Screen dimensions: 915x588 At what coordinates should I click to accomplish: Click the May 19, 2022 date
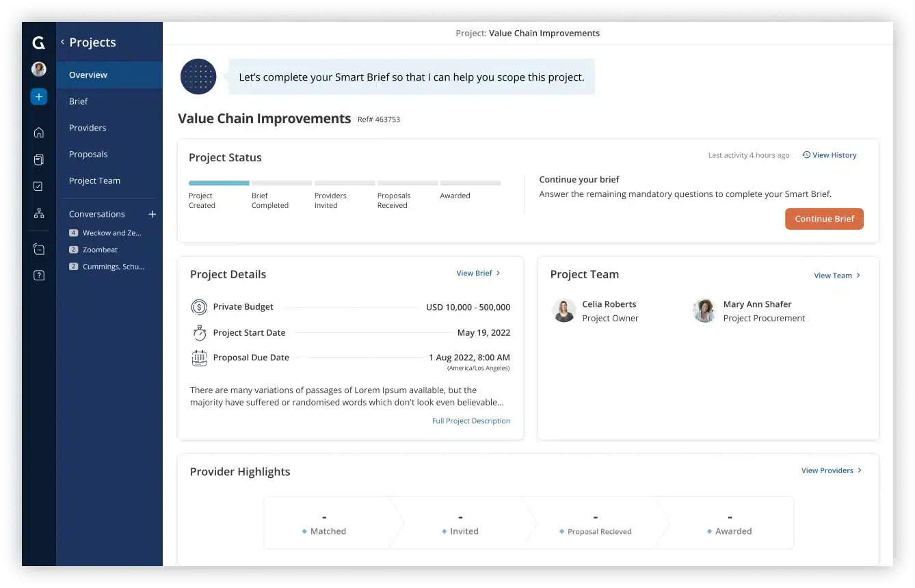484,333
